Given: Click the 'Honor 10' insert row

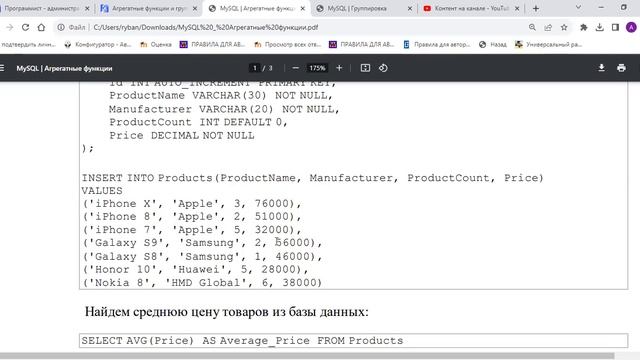Looking at the screenshot, I should click(x=196, y=269).
